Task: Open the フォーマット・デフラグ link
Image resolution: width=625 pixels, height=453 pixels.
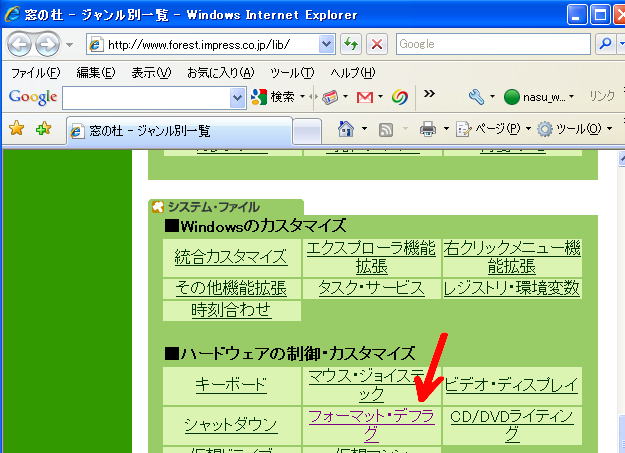Action: (371, 425)
